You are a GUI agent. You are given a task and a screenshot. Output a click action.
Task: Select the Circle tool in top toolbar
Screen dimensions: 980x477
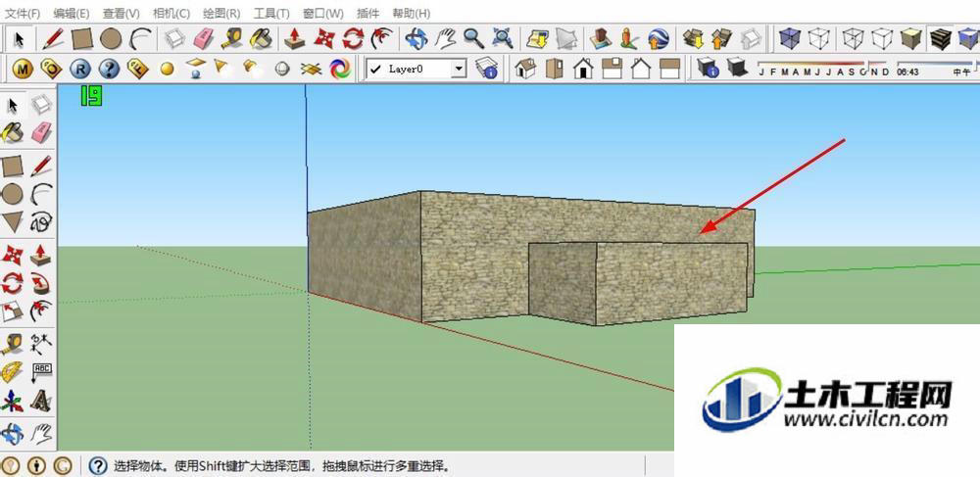click(111, 39)
